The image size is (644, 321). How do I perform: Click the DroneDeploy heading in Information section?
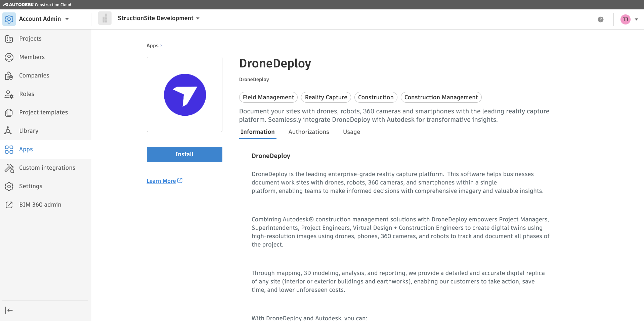point(271,156)
